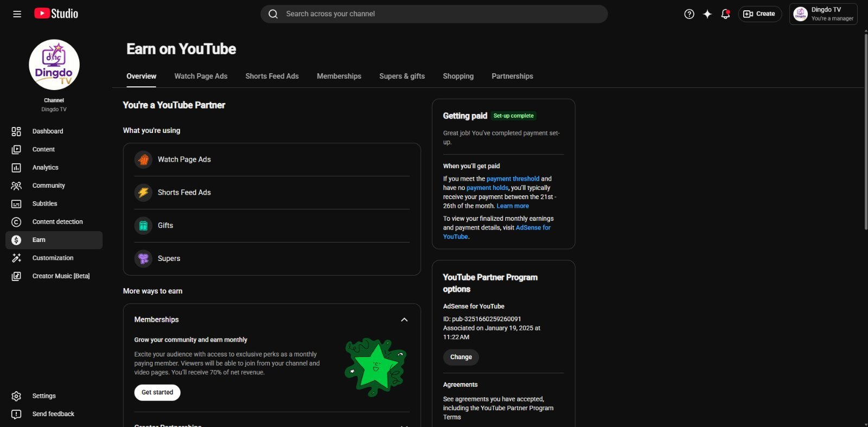Open Analytics in the sidebar

pos(54,168)
